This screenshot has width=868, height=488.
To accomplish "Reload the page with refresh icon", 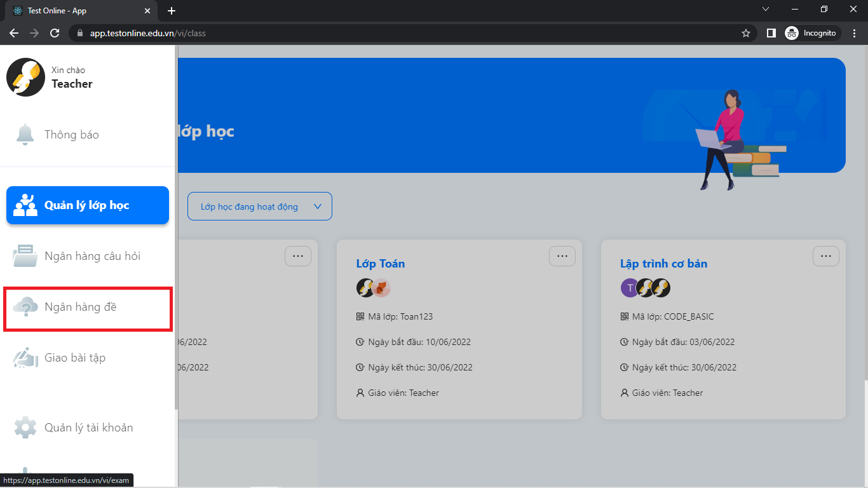I will [55, 33].
